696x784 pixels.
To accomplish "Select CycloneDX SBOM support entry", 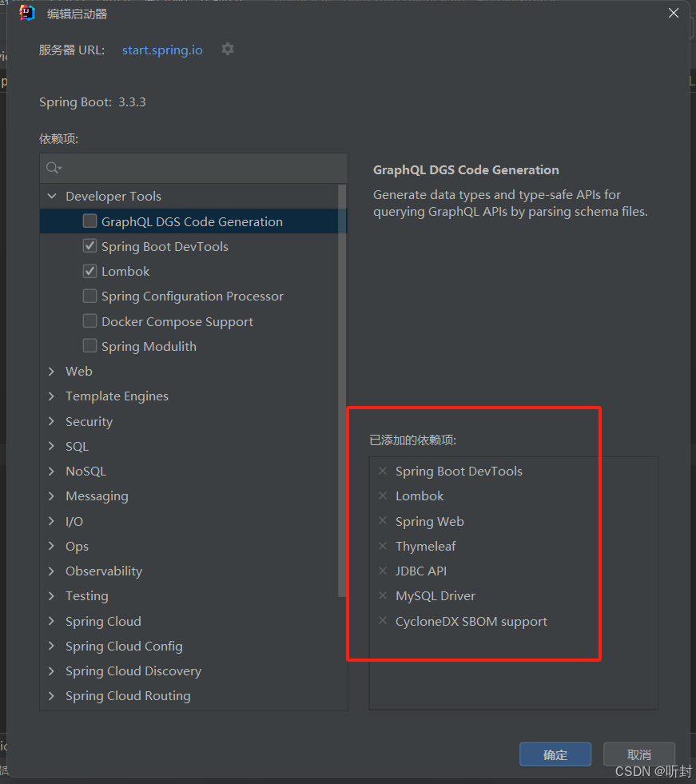I will click(x=471, y=622).
